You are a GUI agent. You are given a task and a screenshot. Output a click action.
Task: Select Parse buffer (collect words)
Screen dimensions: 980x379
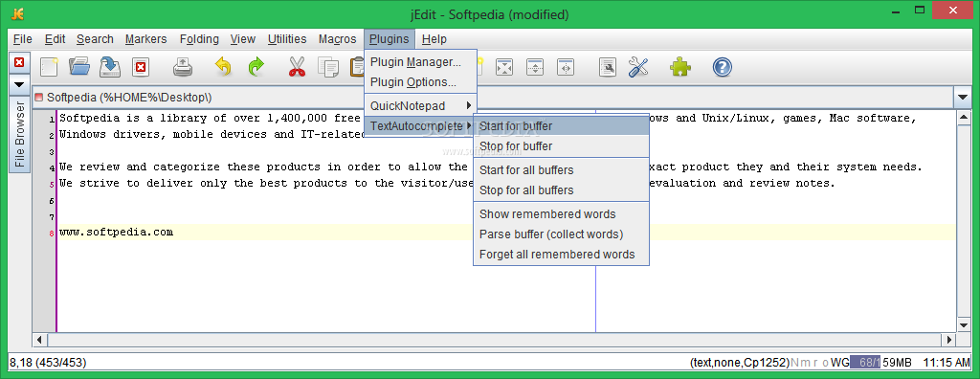[x=561, y=234]
